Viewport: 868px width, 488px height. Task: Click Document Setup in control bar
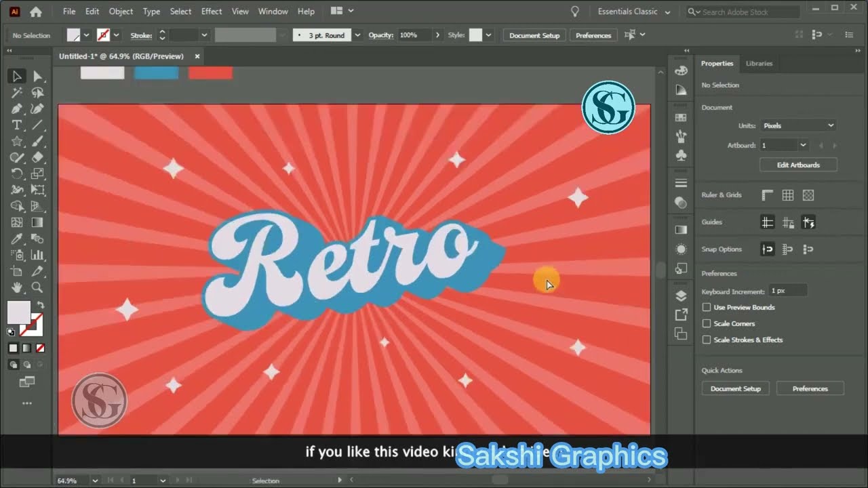pyautogui.click(x=534, y=35)
